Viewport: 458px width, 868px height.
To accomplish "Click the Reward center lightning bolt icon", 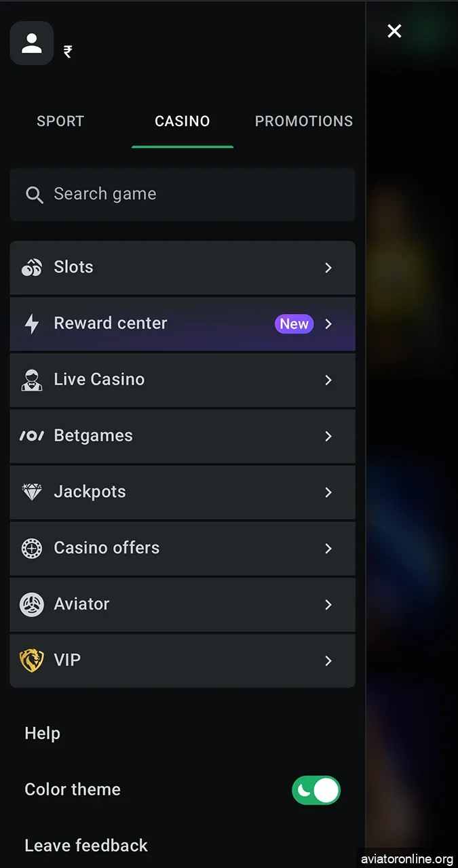I will 32,323.
